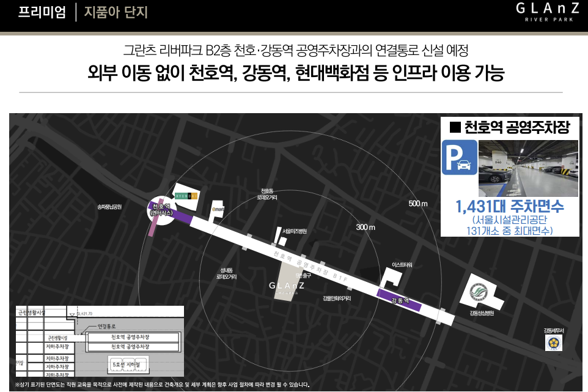The height and width of the screenshot is (392, 588).
Task: Click the "500 m" radius label
Action: [x=417, y=204]
